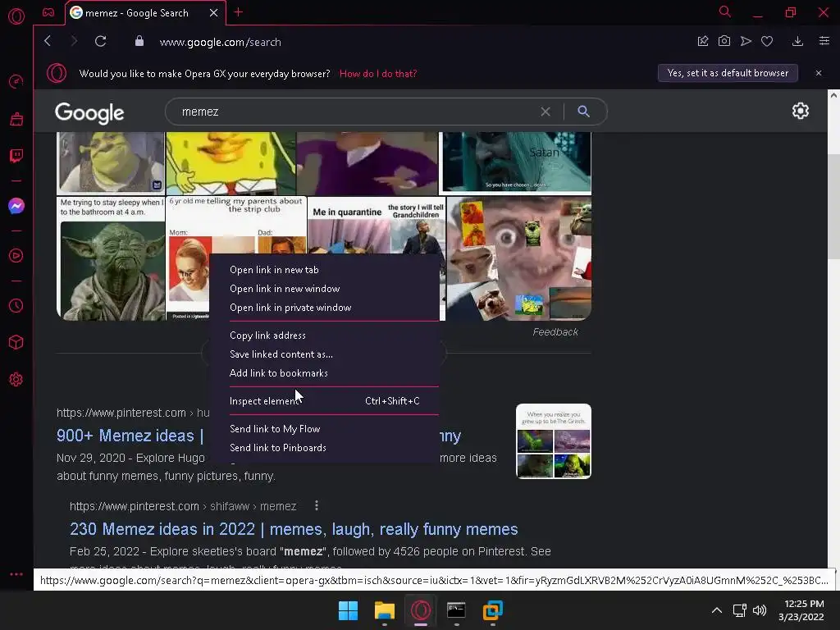Viewport: 840px width, 630px height.
Task: Click the site security lock icon
Action: (139, 41)
